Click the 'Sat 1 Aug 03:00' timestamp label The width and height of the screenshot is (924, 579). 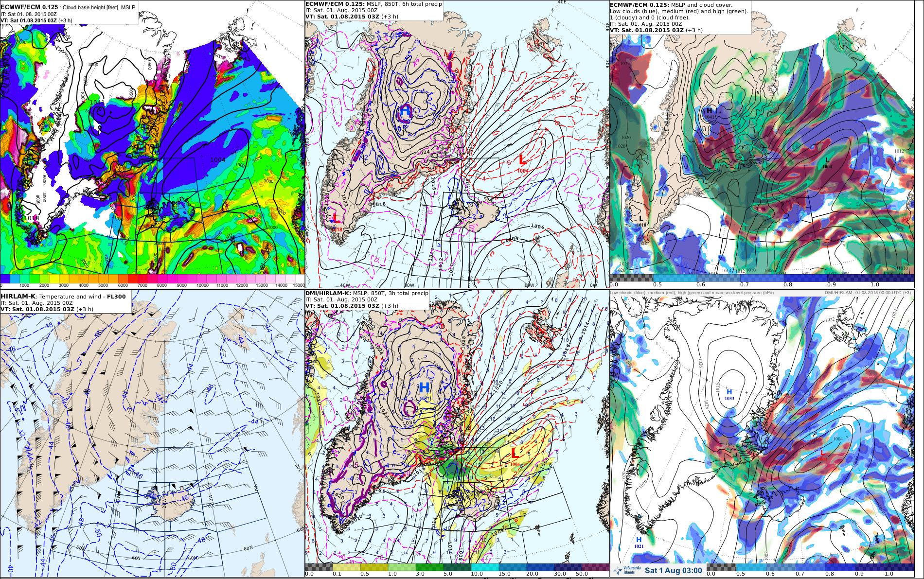(x=674, y=570)
